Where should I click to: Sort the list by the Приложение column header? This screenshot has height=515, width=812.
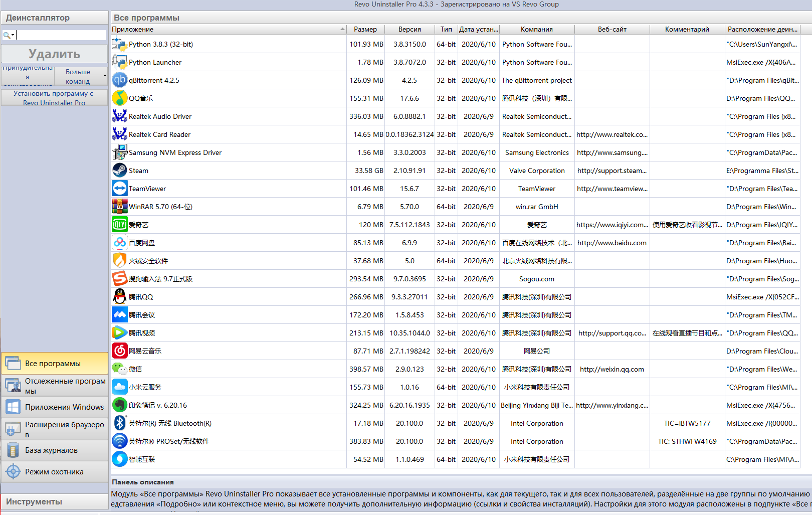(x=226, y=30)
